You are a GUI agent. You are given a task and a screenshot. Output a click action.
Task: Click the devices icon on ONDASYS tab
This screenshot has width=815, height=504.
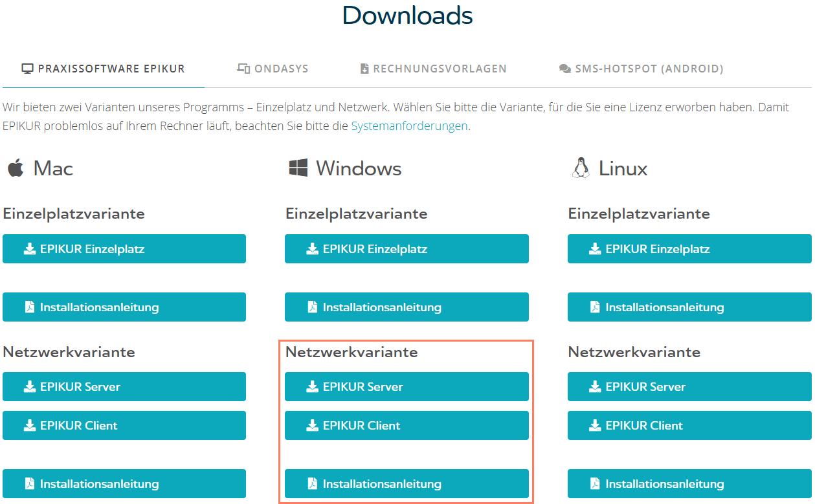pos(243,69)
